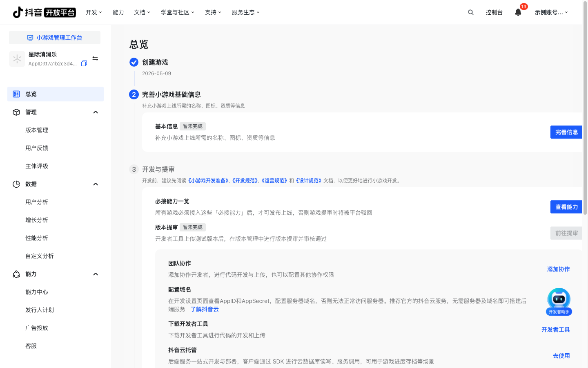Copy the AppID with the copy icon

click(84, 63)
